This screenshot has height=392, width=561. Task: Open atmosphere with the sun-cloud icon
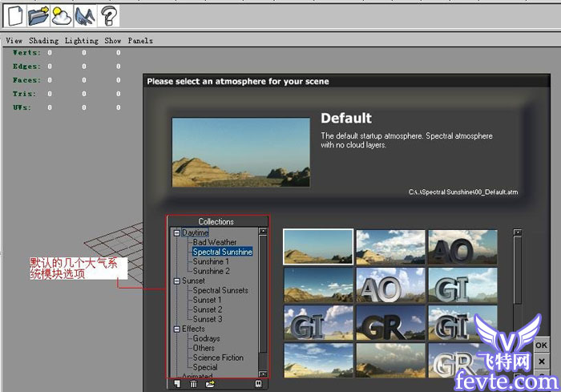click(62, 16)
